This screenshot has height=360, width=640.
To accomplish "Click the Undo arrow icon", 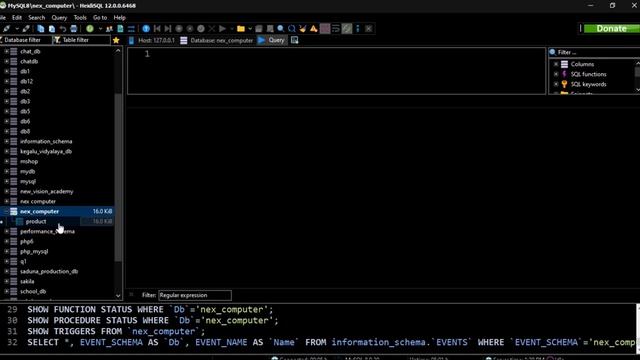I will pyautogui.click(x=63, y=29).
